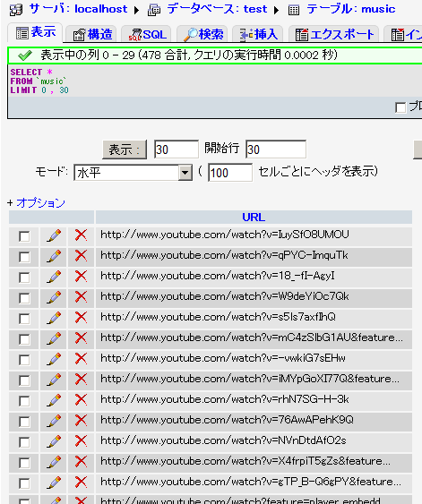Delete row with URL ending qPYC-ImquTk

coord(81,256)
